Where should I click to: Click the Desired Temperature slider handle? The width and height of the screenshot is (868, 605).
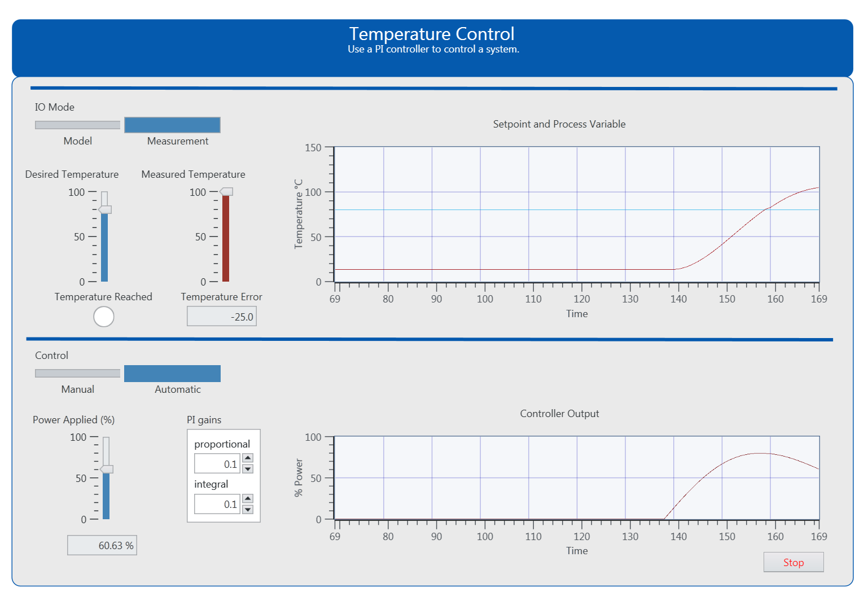coord(105,209)
